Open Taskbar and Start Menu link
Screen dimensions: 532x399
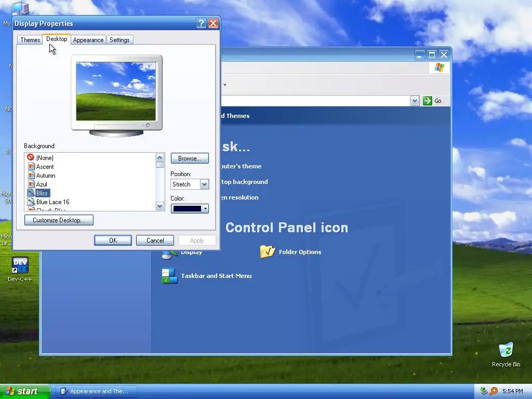pos(217,276)
